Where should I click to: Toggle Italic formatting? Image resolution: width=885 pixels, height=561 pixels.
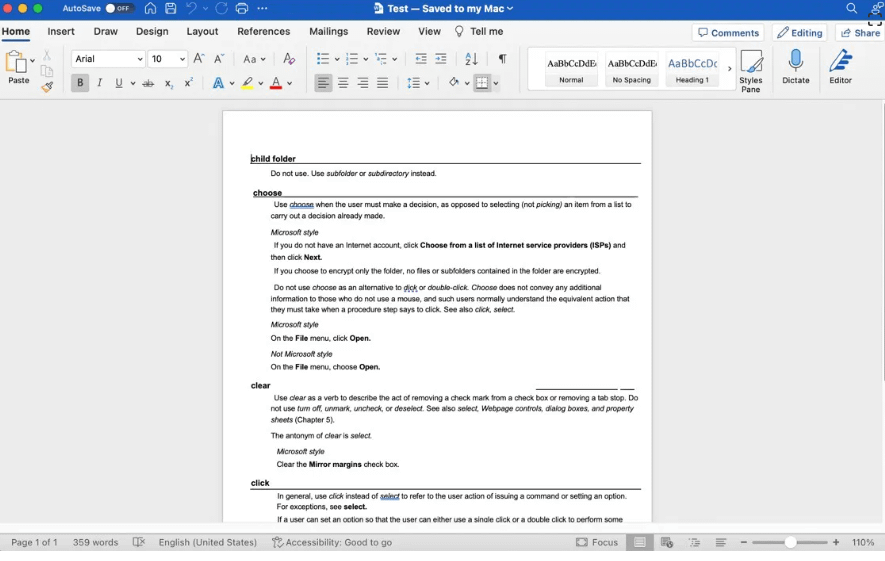point(100,84)
